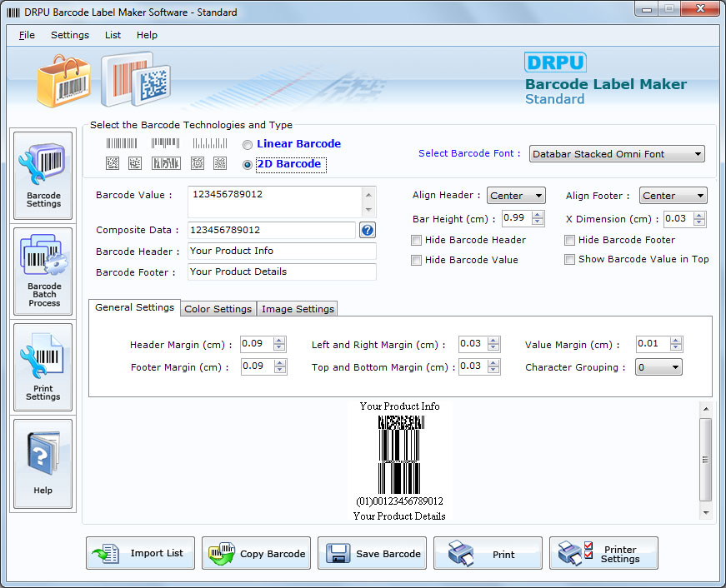Click the DRPU logo badge
Viewport: 726px width, 588px height.
click(555, 62)
